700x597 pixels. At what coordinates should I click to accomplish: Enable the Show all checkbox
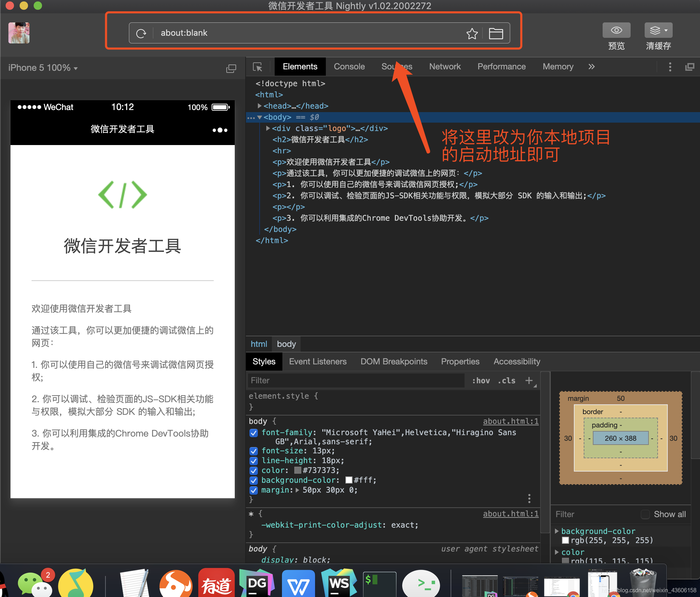point(645,514)
